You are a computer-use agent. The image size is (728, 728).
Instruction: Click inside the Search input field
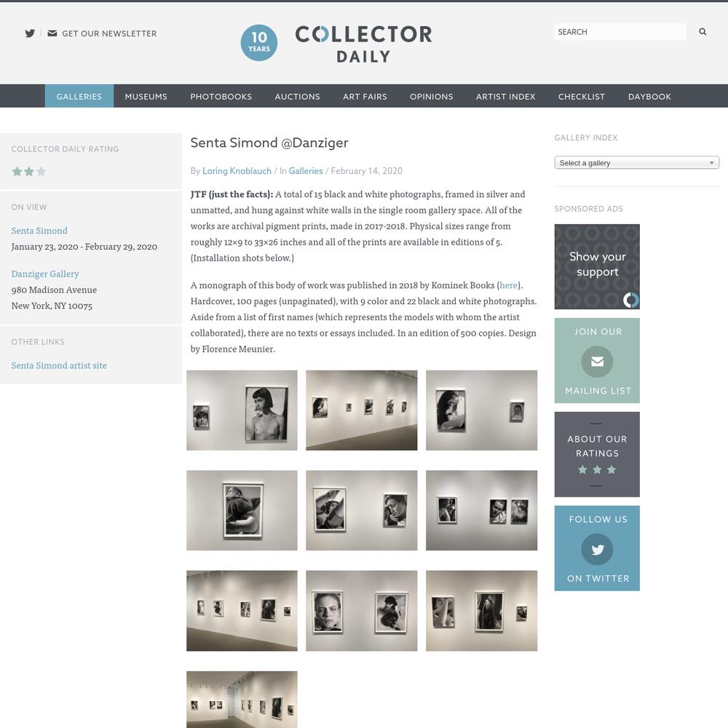coord(620,31)
